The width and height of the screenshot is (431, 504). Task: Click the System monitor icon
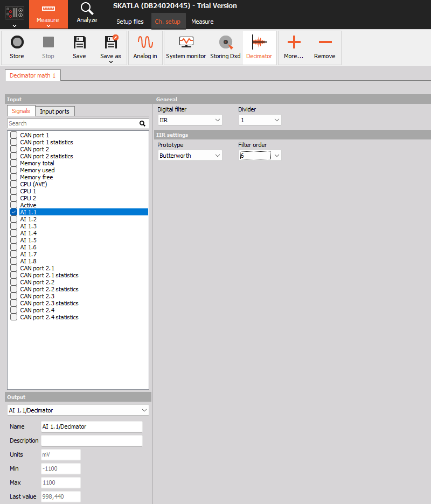[186, 47]
